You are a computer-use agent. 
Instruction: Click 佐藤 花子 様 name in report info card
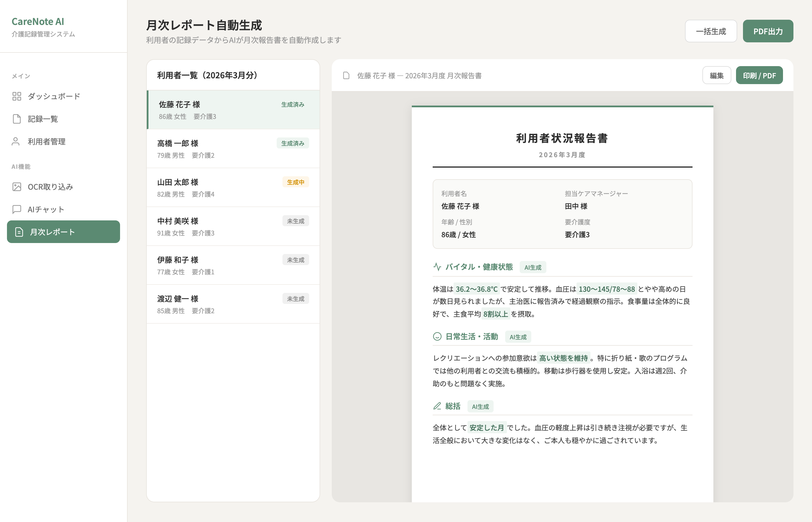(460, 206)
